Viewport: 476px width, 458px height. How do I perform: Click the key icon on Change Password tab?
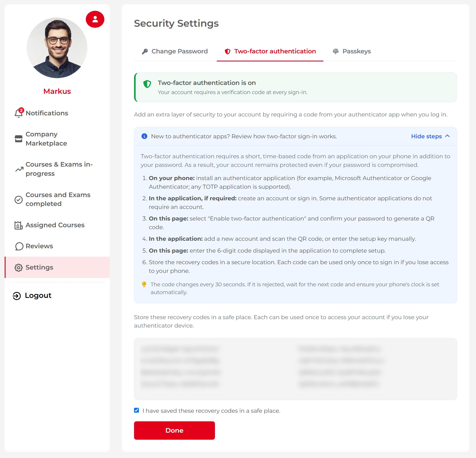pos(145,51)
